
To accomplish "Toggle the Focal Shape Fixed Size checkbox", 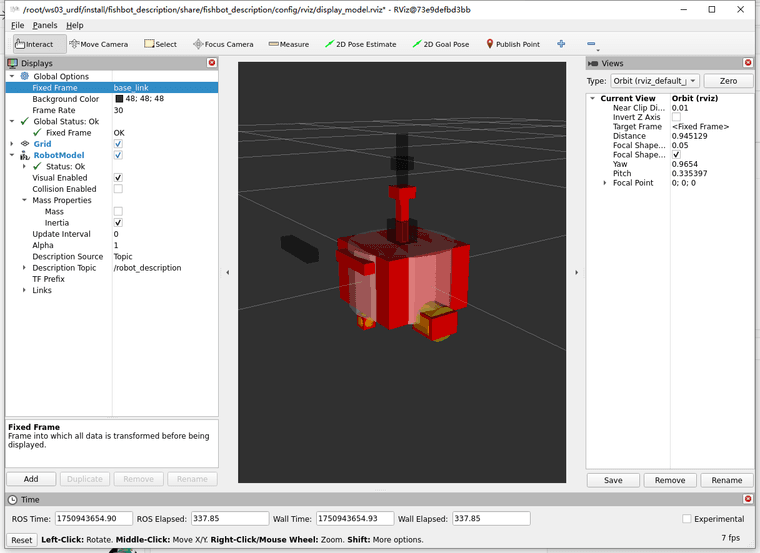I will pyautogui.click(x=676, y=155).
